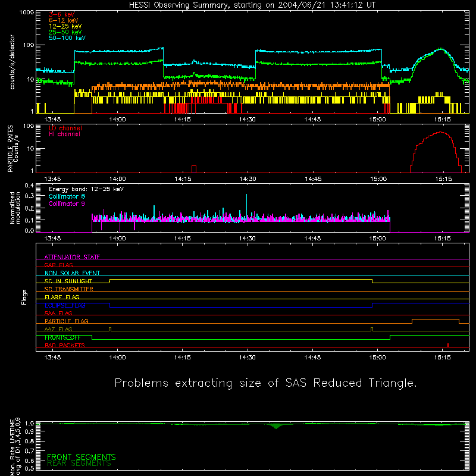Screen dimensions: 476x476
Task: Click the 1000 label on count rate axis
Action: 26,12
